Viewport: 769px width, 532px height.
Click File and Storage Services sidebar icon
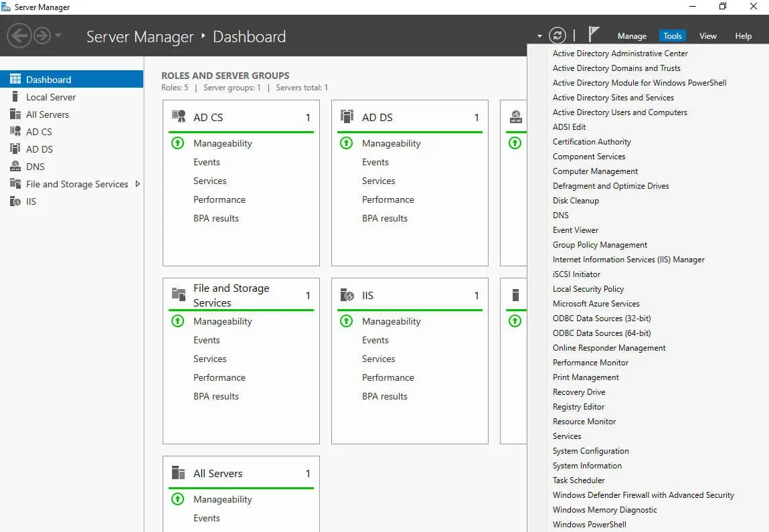click(x=15, y=184)
